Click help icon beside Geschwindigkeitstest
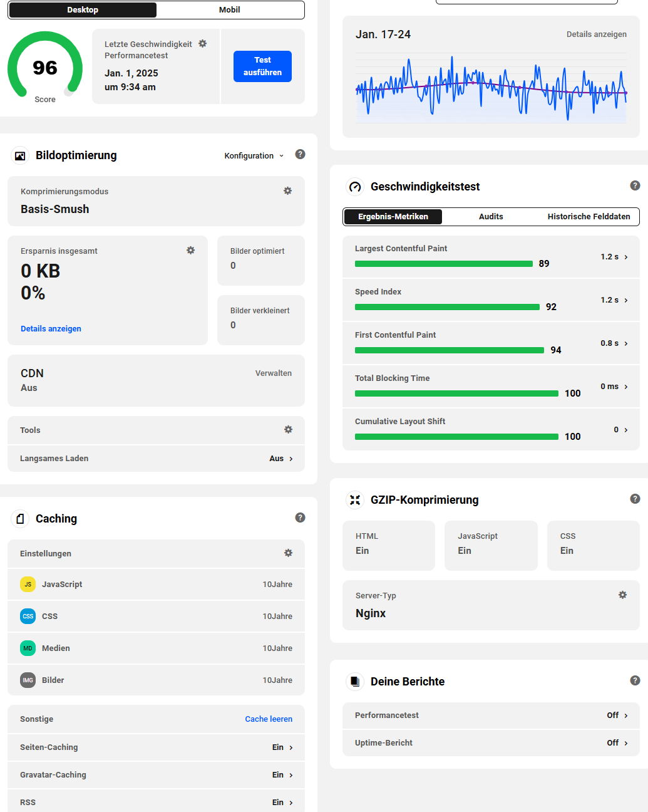This screenshot has height=812, width=648. click(x=635, y=185)
